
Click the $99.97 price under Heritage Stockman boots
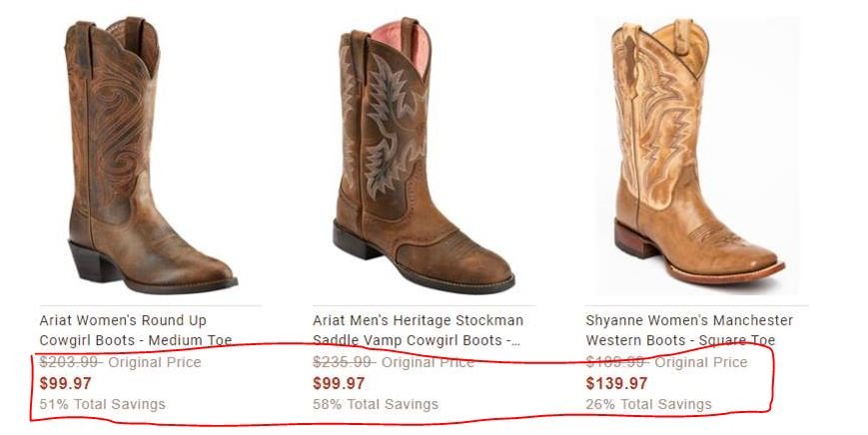coord(339,383)
